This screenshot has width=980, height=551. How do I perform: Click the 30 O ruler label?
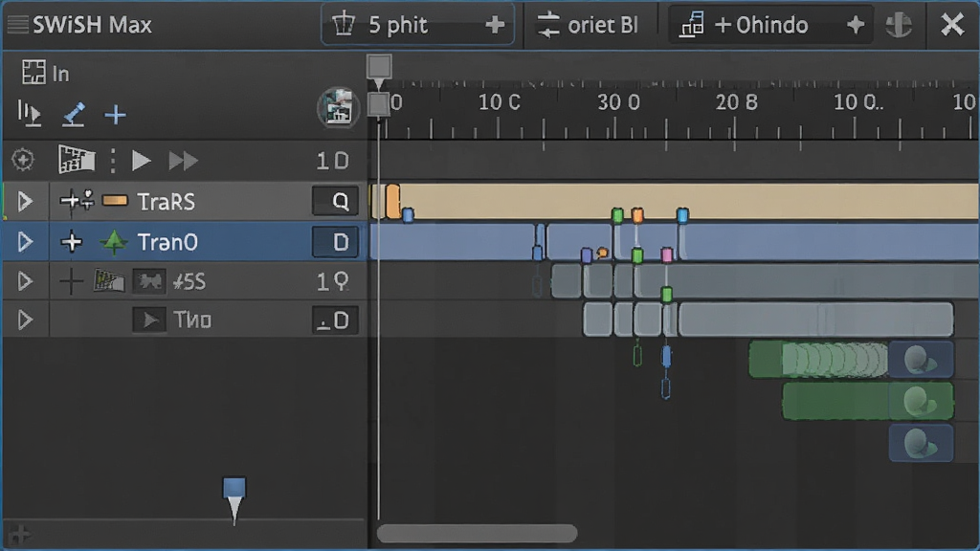point(619,102)
